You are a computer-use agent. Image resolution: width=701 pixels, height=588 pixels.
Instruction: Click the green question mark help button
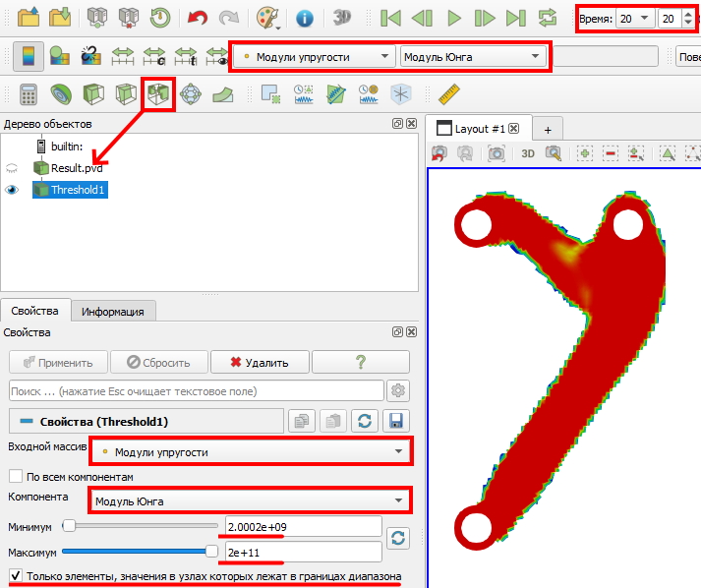(x=361, y=362)
